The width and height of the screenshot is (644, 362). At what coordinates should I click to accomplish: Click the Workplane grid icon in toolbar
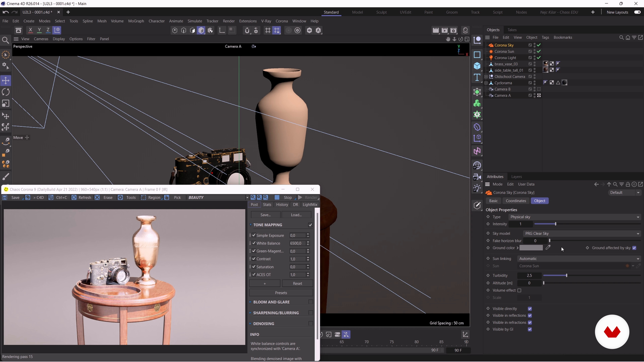point(268,31)
